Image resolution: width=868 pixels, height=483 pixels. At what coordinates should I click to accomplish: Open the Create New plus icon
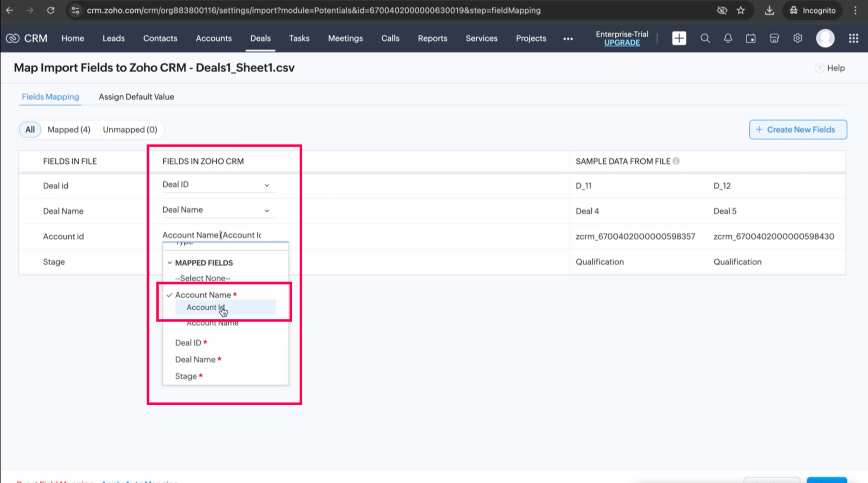click(679, 38)
